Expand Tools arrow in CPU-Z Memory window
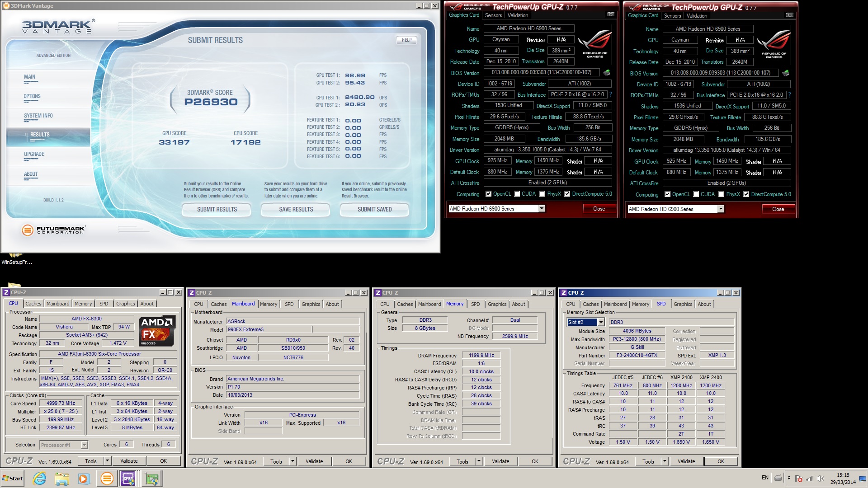Screen dimensions: 868x488 tap(479, 461)
